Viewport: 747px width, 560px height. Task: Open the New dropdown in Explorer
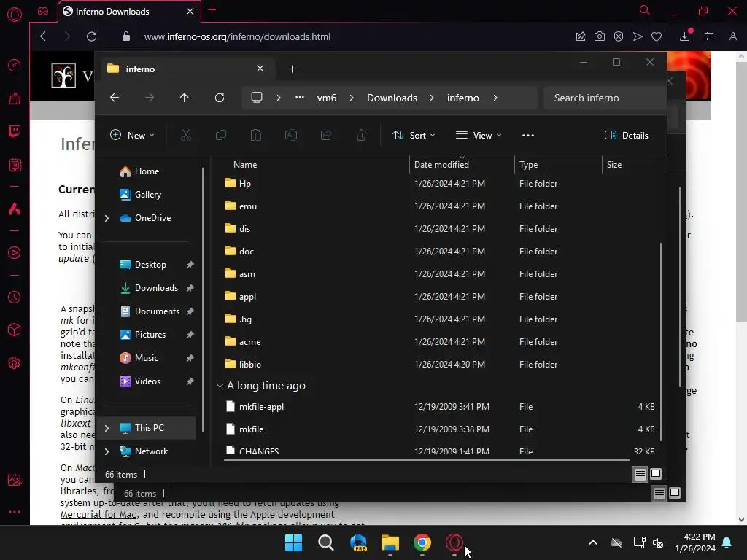[132, 135]
